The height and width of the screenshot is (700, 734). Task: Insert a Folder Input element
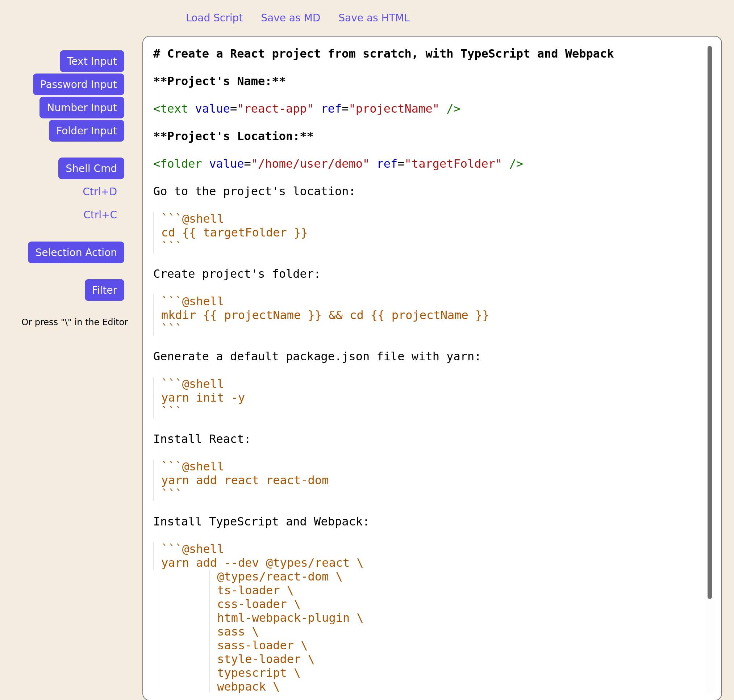coord(86,131)
